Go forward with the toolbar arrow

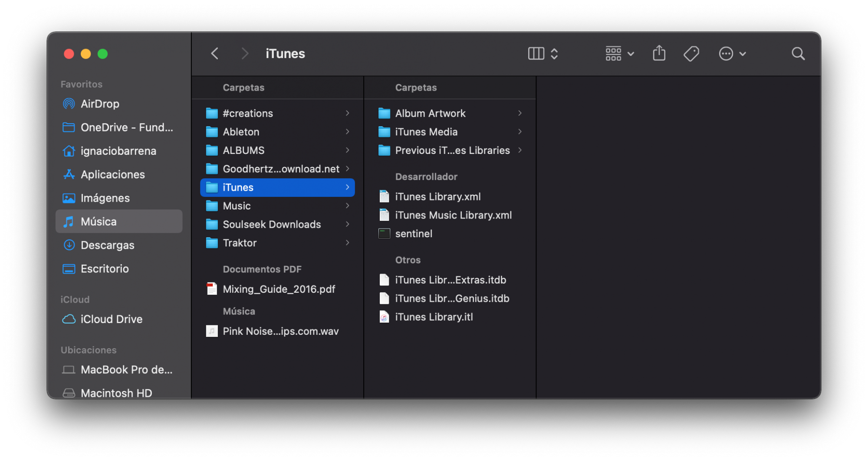pos(245,54)
